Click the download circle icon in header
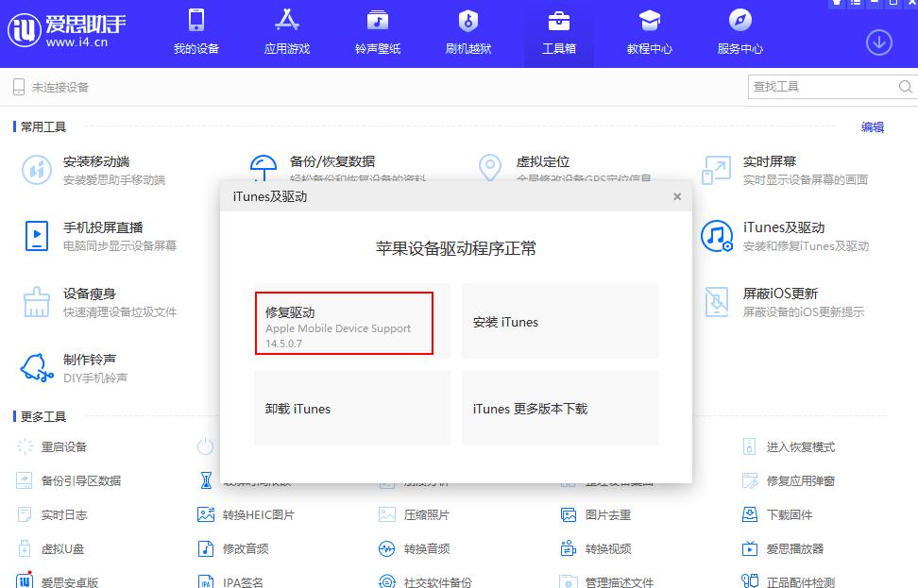The height and width of the screenshot is (588, 918). 878,42
